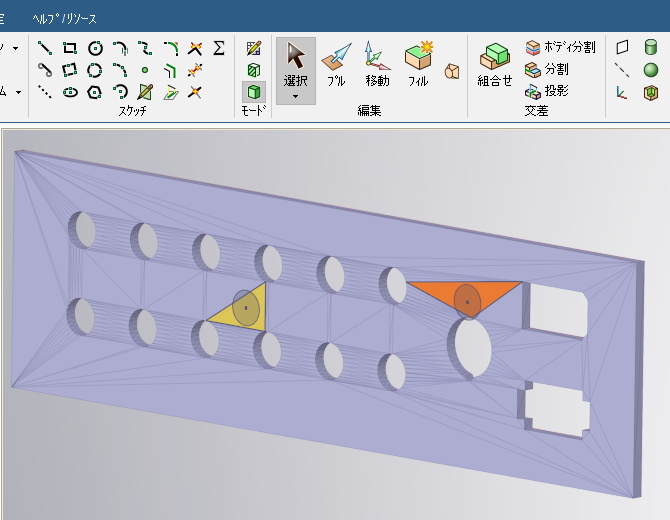Switch to Section mode
Image resolution: width=670 pixels, height=520 pixels.
254,70
